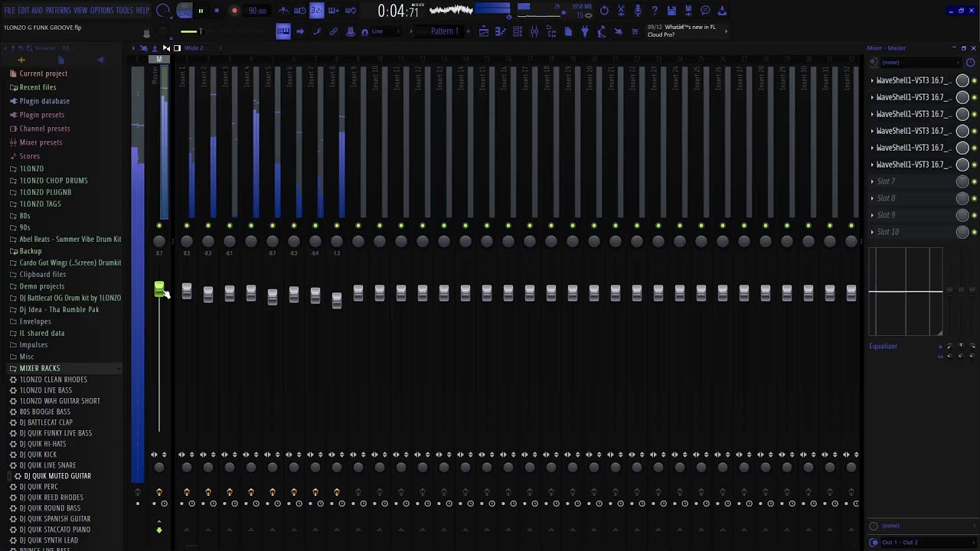Click the microphone one-click recording icon
The width and height of the screenshot is (980, 551).
638,11
